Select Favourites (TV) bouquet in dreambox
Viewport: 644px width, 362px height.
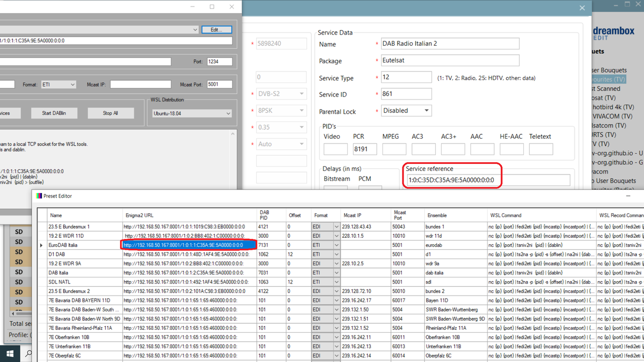pos(608,79)
